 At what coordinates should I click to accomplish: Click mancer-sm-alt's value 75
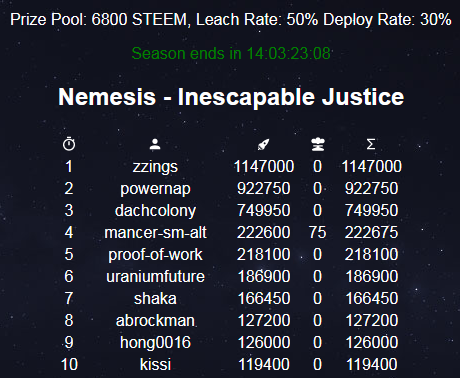[317, 233]
